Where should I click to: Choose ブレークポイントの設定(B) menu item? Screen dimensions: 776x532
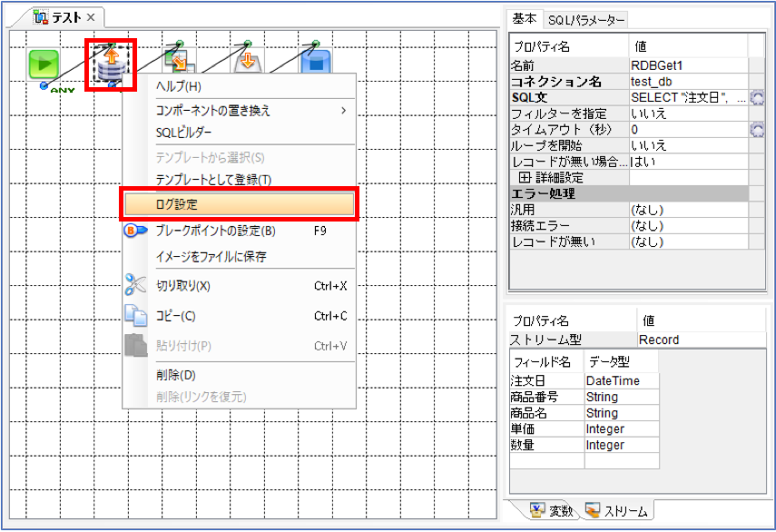click(x=240, y=231)
